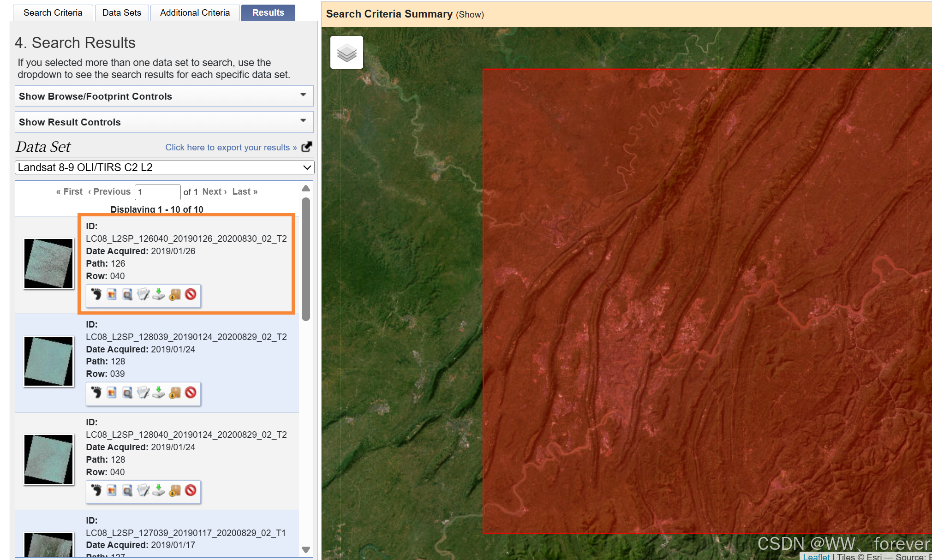This screenshot has width=932, height=560.
Task: Open the Landsat 8-9 data set dropdown
Action: [164, 167]
